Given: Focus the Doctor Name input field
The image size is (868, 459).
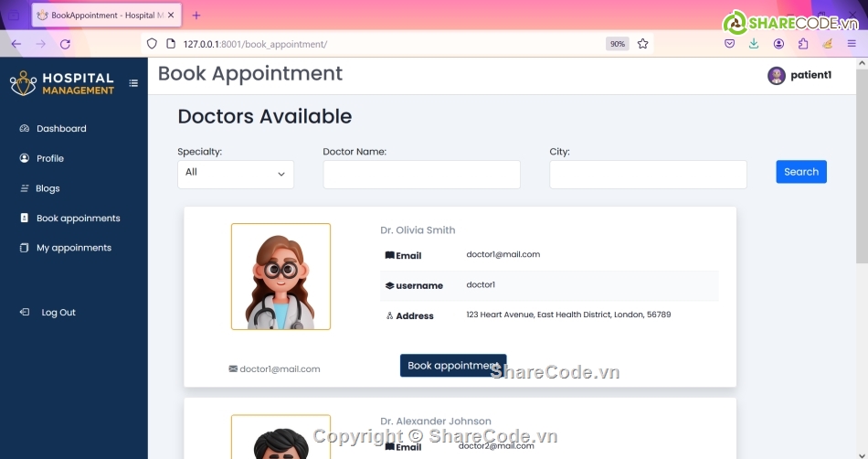Looking at the screenshot, I should pos(421,175).
